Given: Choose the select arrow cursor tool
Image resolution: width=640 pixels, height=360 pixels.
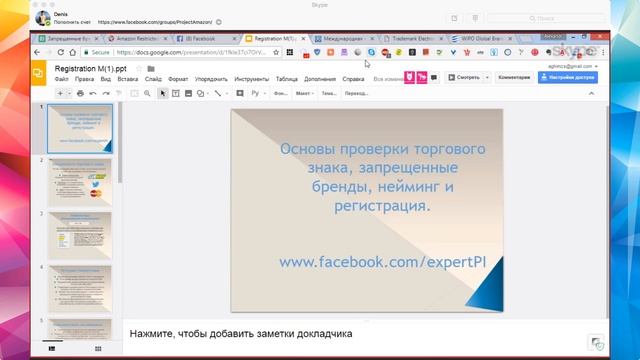Looking at the screenshot, I should (x=163, y=93).
